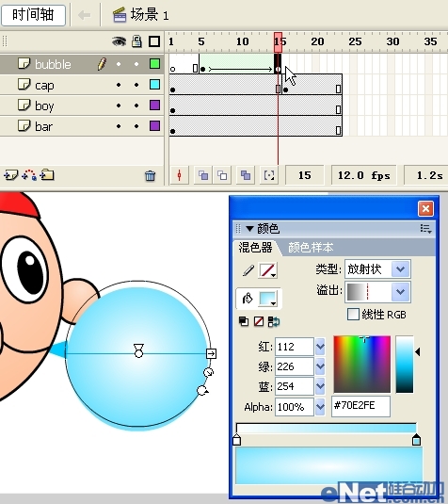Screen dimensions: 448x504
Task: Click the insert layer icon
Action: [11, 175]
